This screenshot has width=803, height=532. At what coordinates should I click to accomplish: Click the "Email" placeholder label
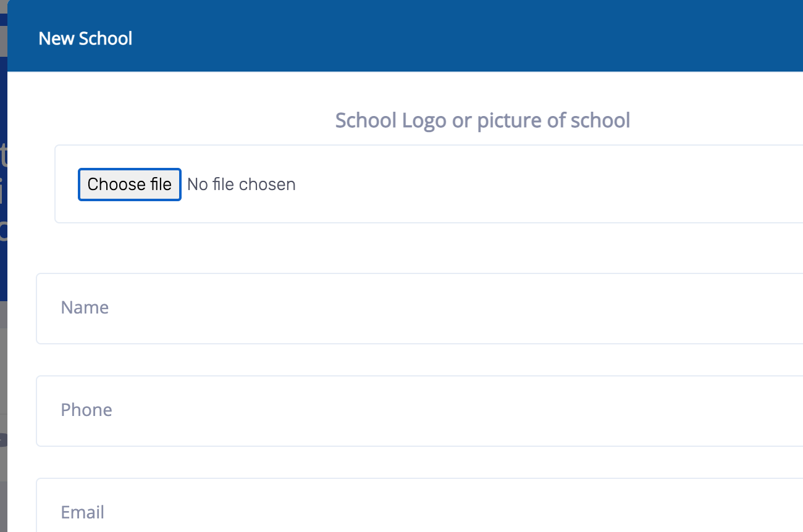coord(82,512)
